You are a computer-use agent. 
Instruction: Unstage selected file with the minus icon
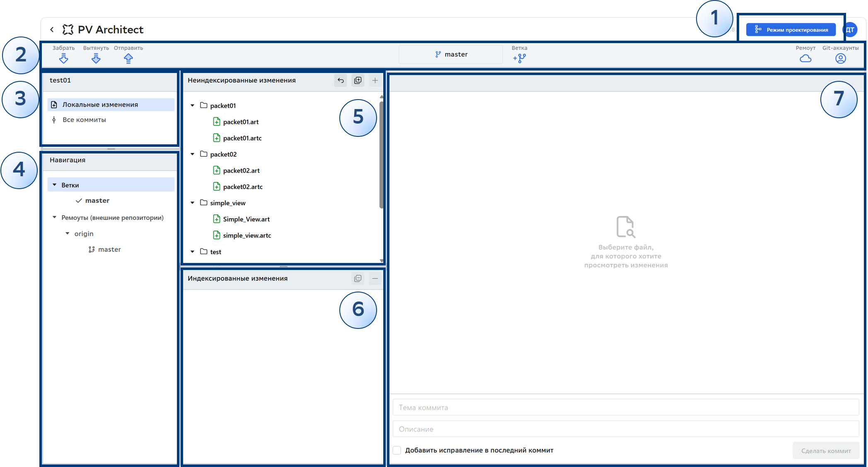[x=375, y=279]
